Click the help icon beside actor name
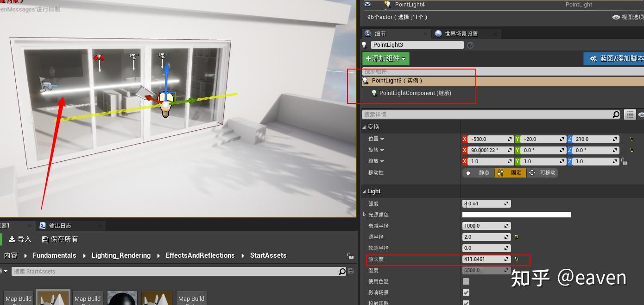Viewport: 644px width, 305px height. pos(470,45)
